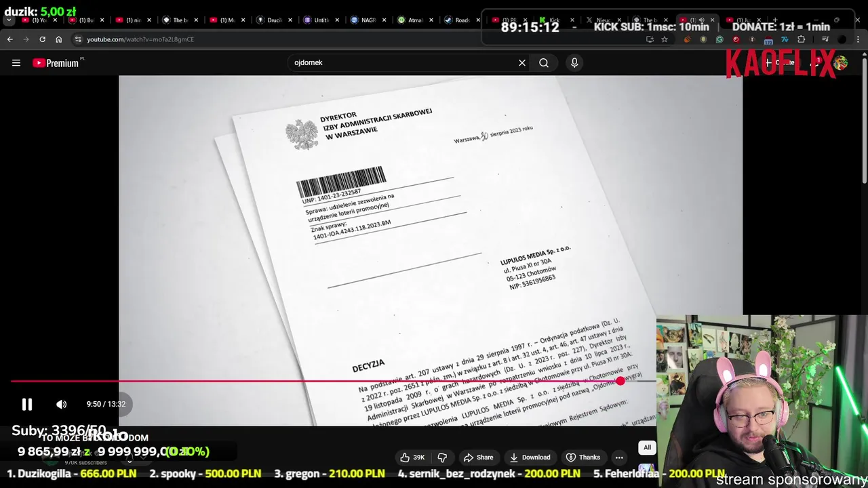
Task: Click the Create button
Action: tap(781, 62)
